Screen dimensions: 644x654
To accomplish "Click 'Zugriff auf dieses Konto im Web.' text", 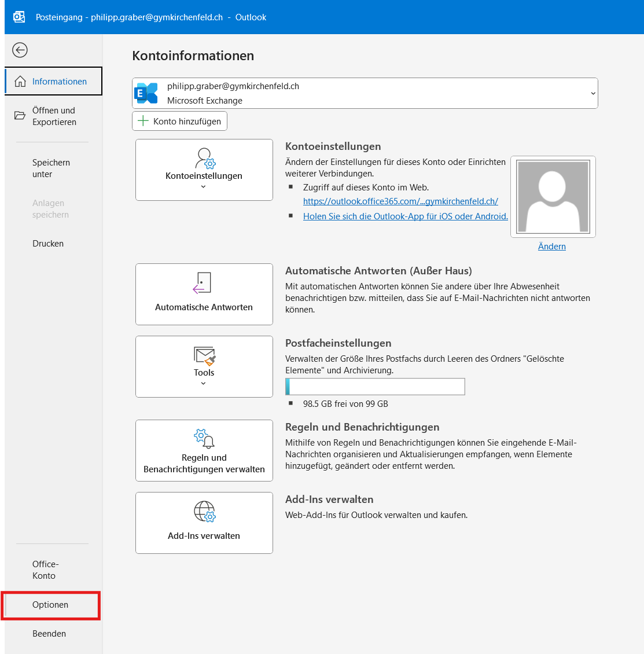I will (366, 188).
